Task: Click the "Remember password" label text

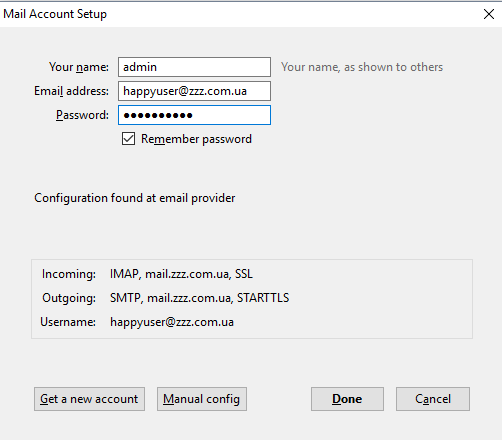Action: (196, 139)
